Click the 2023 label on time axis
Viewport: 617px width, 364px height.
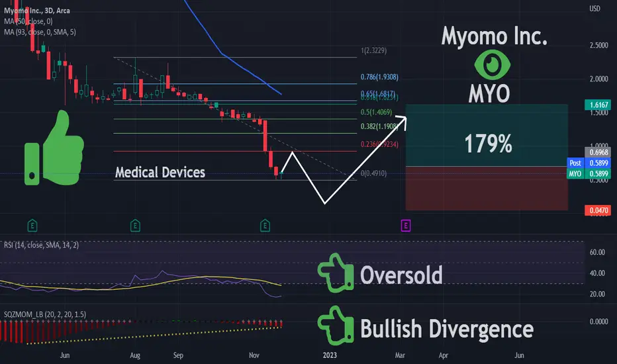pyautogui.click(x=330, y=355)
